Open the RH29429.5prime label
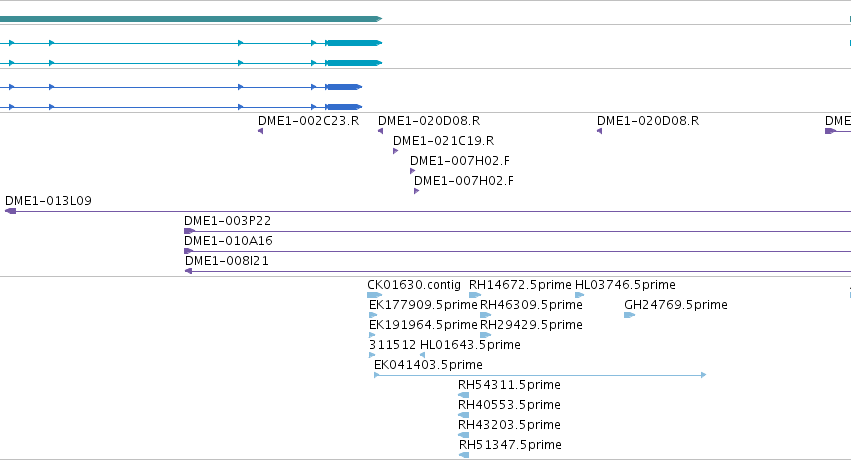 [531, 325]
